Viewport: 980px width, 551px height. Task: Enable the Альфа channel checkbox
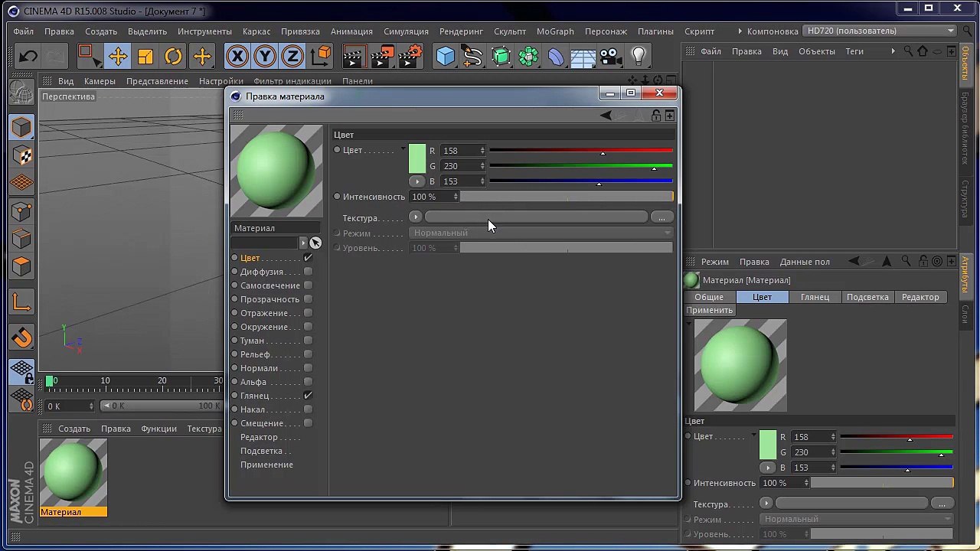[x=308, y=382]
